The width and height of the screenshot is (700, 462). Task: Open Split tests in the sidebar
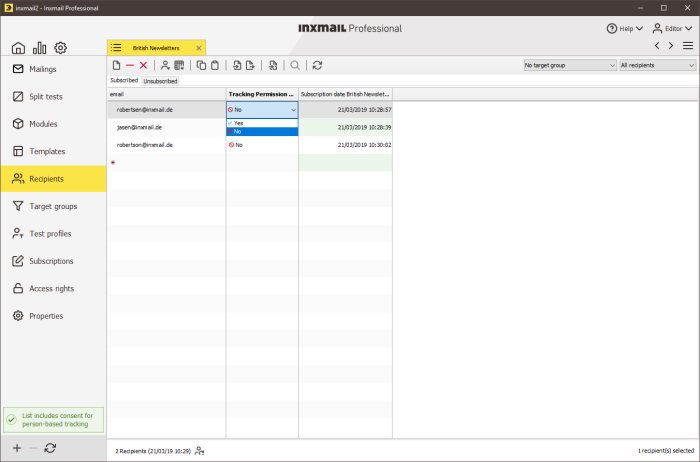pos(53,96)
